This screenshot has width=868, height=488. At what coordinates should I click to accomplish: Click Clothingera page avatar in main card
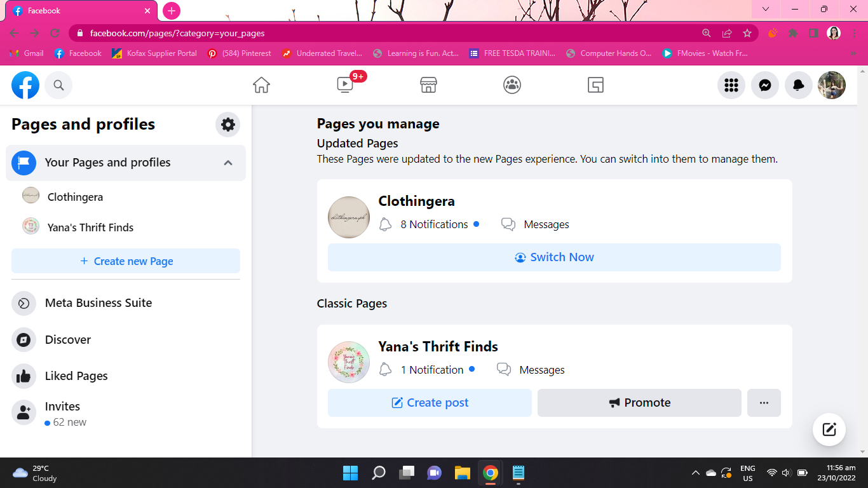(349, 217)
